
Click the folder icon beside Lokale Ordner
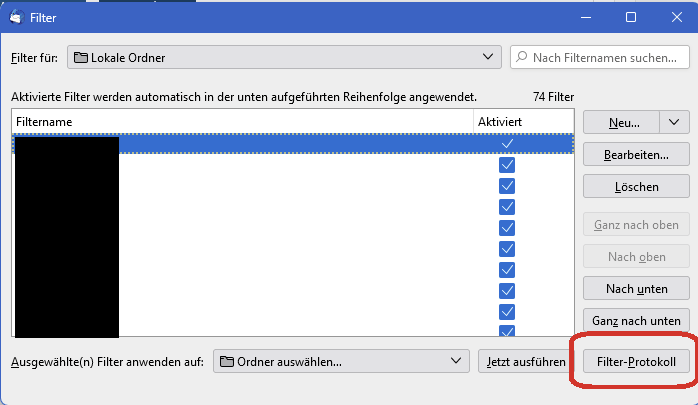pos(81,58)
